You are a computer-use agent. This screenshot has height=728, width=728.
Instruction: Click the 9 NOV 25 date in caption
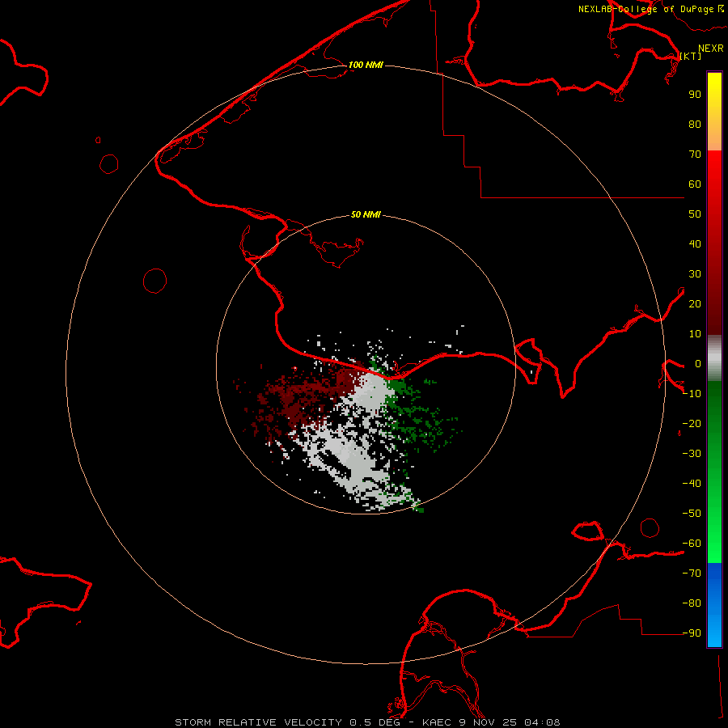(x=489, y=722)
